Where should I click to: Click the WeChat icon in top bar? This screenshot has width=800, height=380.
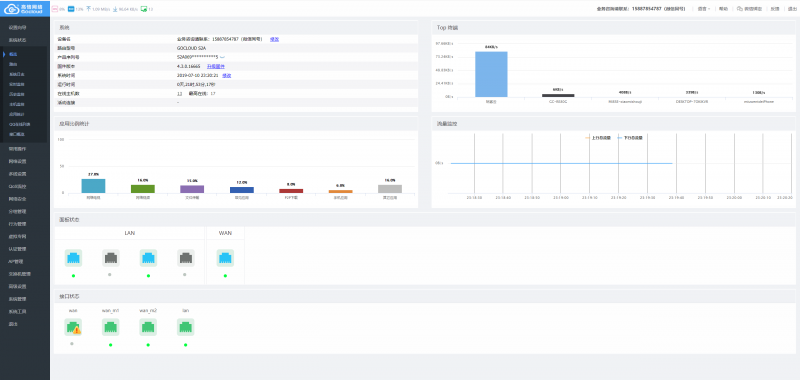(740, 9)
